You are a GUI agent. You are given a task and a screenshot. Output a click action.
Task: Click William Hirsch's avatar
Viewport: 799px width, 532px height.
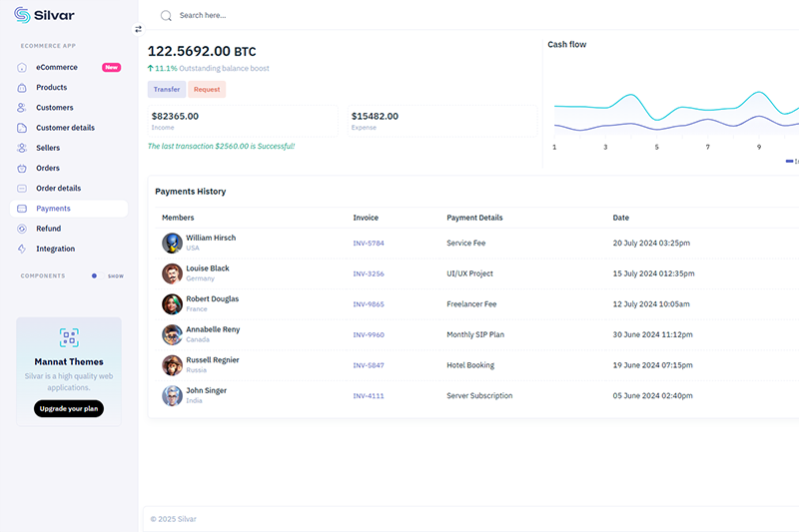172,243
